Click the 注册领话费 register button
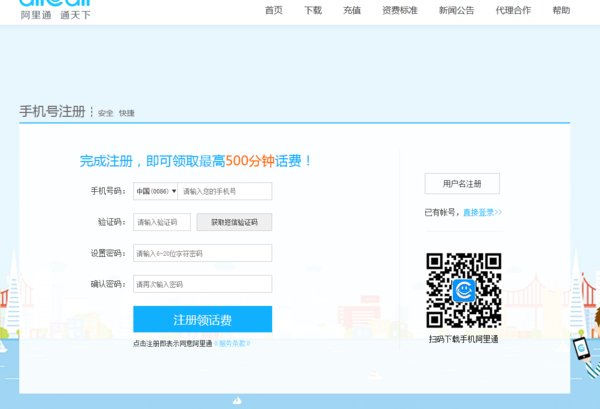600x409 pixels. (202, 319)
